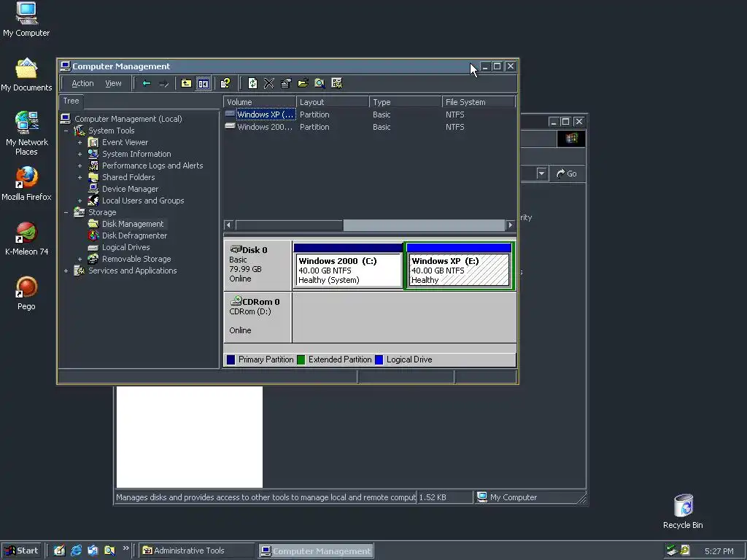This screenshot has height=560, width=747.
Task: Click the CDRom 0 label panel
Action: (258, 317)
